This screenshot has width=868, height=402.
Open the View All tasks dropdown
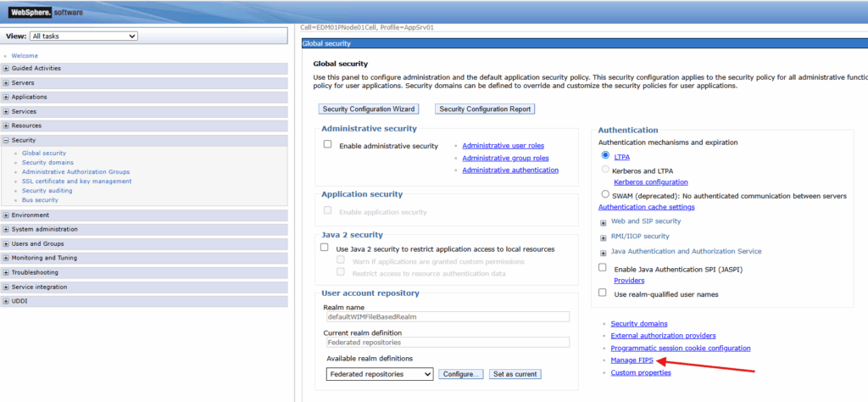tap(83, 36)
